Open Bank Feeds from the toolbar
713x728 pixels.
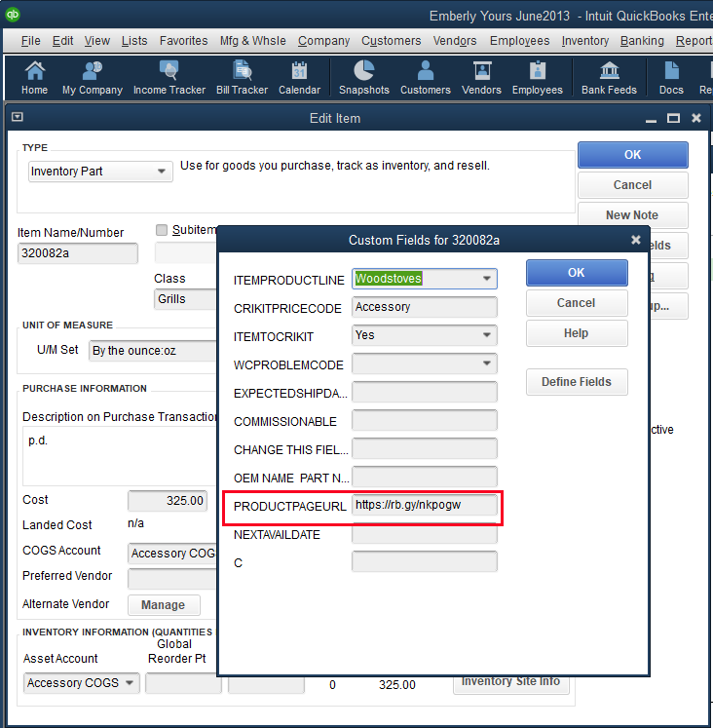click(x=609, y=78)
